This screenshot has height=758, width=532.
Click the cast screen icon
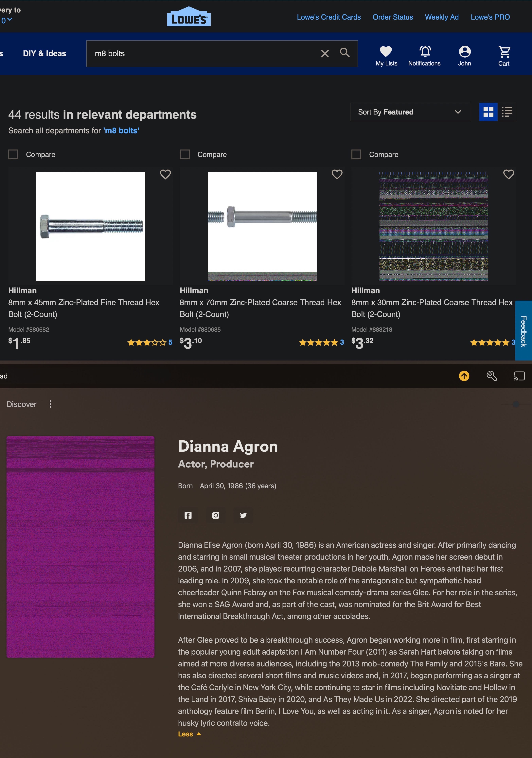[x=519, y=376]
